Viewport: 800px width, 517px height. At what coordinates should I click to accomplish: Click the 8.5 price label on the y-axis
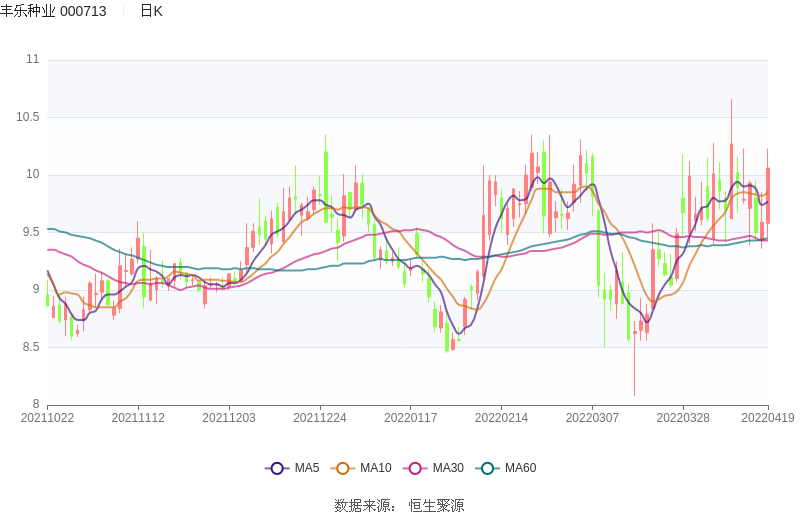tap(30, 347)
